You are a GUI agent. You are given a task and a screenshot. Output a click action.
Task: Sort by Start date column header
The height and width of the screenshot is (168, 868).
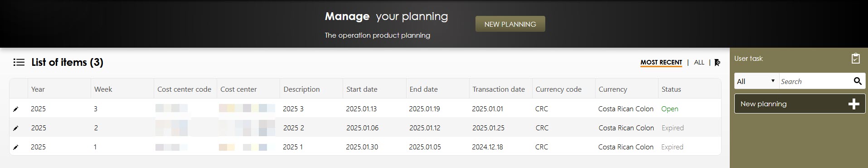(x=362, y=89)
